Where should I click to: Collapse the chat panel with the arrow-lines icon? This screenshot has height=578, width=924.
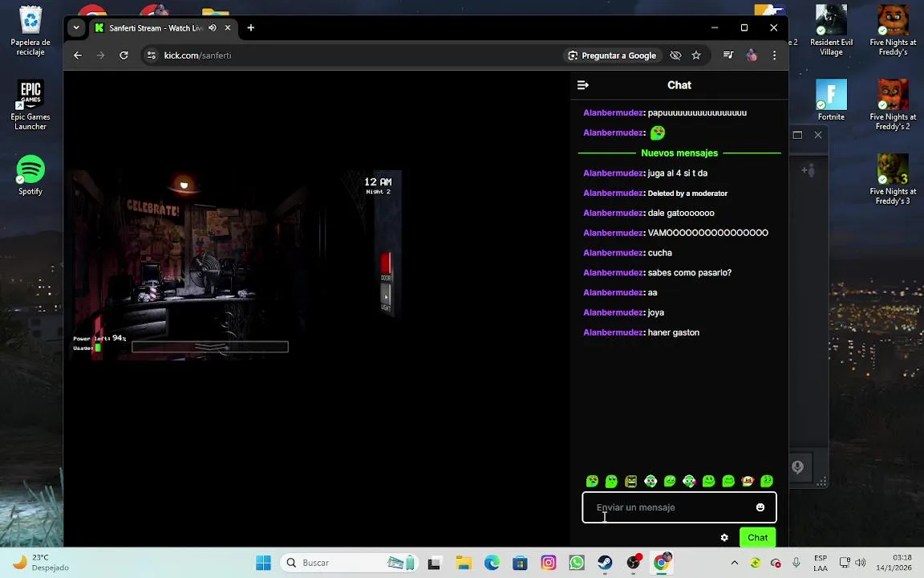[x=583, y=85]
